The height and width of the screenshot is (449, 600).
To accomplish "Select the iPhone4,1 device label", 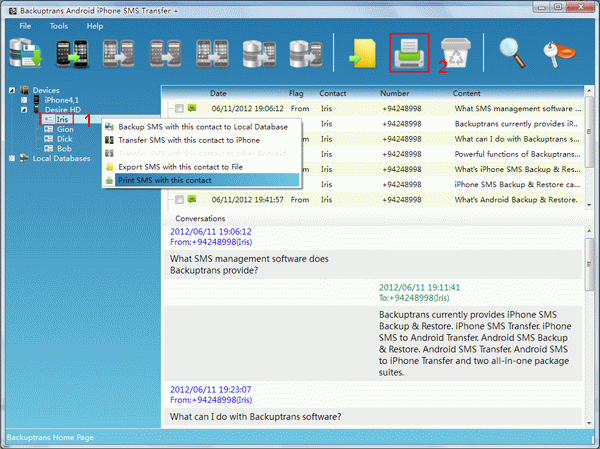I will [x=61, y=100].
